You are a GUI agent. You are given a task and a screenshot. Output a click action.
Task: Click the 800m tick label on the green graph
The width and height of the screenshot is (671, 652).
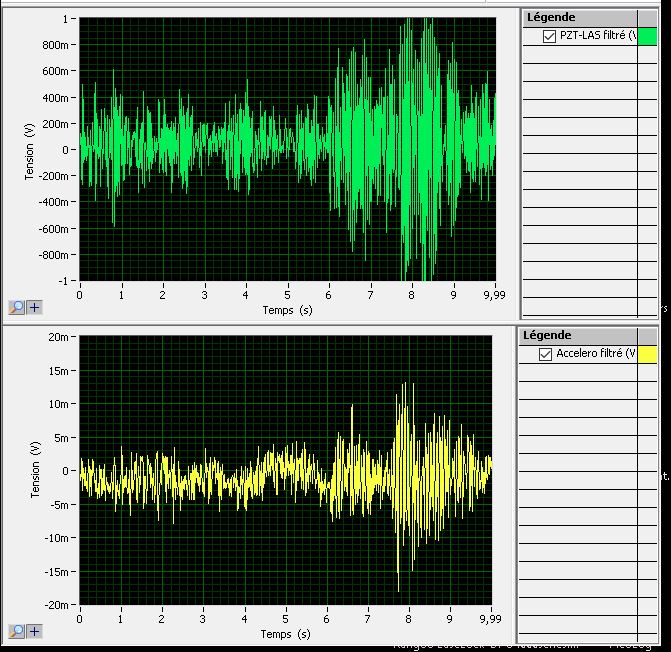(x=59, y=45)
